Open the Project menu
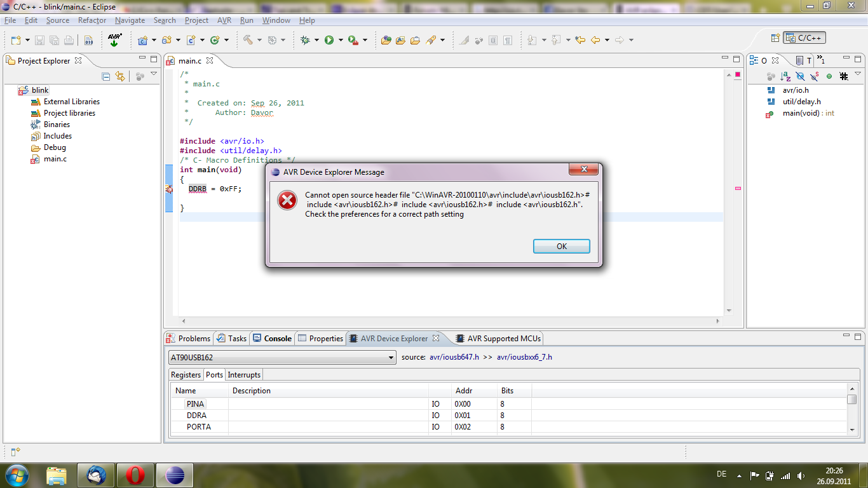Viewport: 868px width, 488px height. click(196, 20)
